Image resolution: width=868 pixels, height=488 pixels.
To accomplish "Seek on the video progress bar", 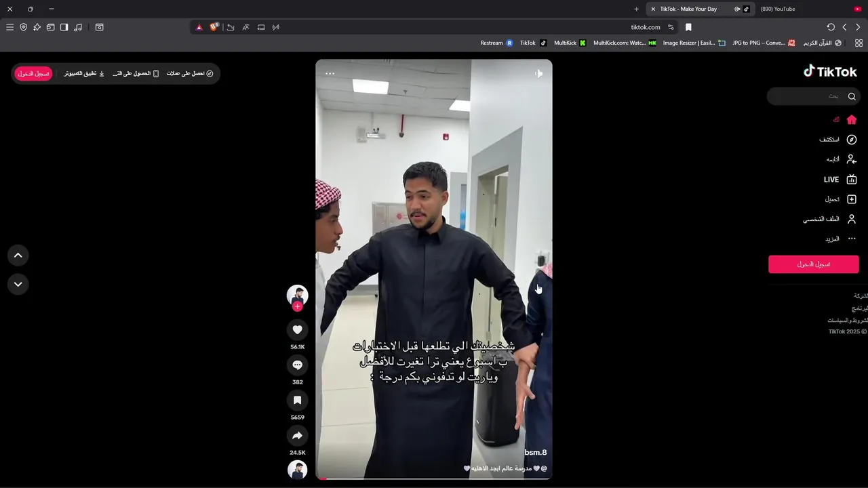I will 434,479.
